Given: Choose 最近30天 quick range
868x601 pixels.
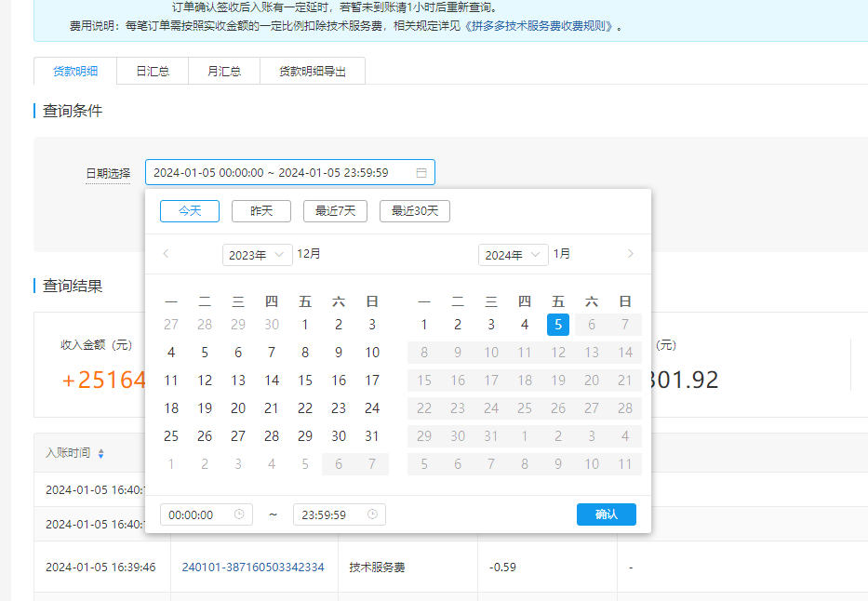Looking at the screenshot, I should (415, 211).
